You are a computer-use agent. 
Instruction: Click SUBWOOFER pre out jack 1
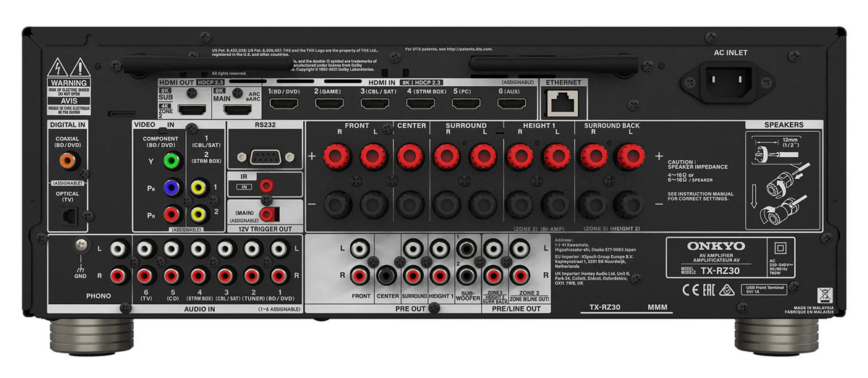467,249
